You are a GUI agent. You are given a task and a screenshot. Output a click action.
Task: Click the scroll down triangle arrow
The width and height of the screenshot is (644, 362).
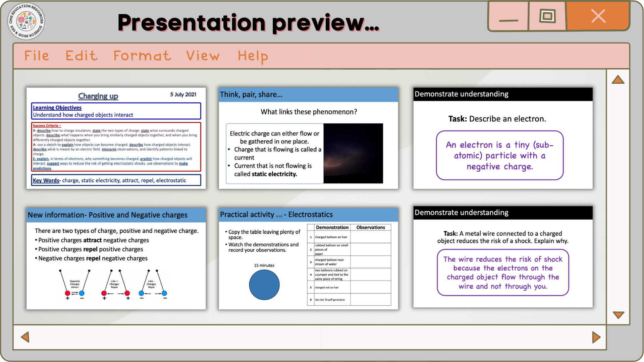click(x=618, y=315)
